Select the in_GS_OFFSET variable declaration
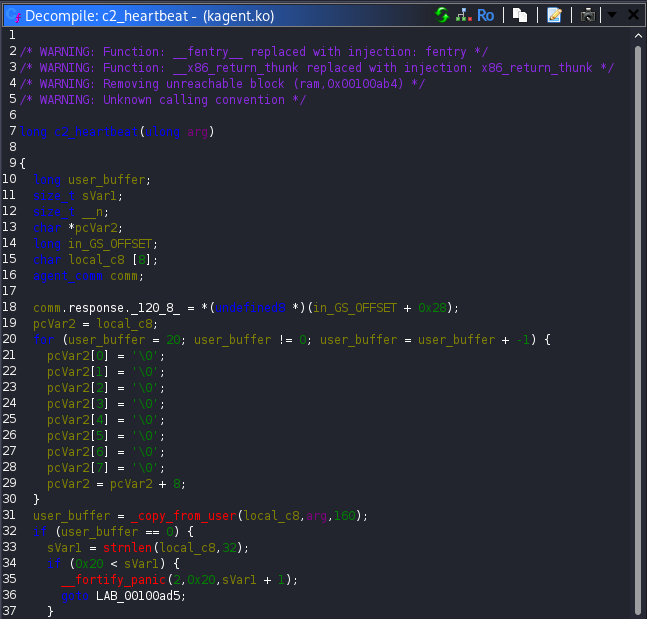 (112, 243)
